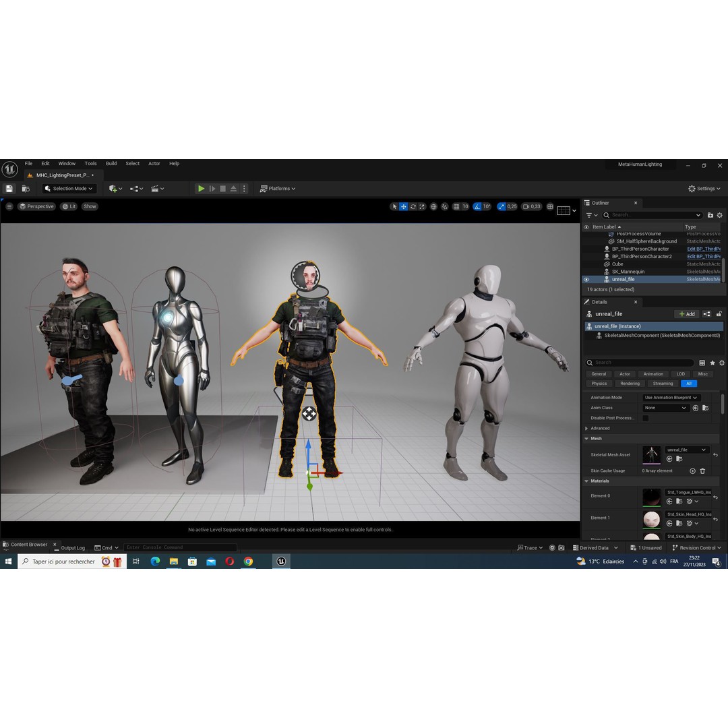The width and height of the screenshot is (728, 728).
Task: Click the Outliner new folder icon
Action: click(x=710, y=215)
